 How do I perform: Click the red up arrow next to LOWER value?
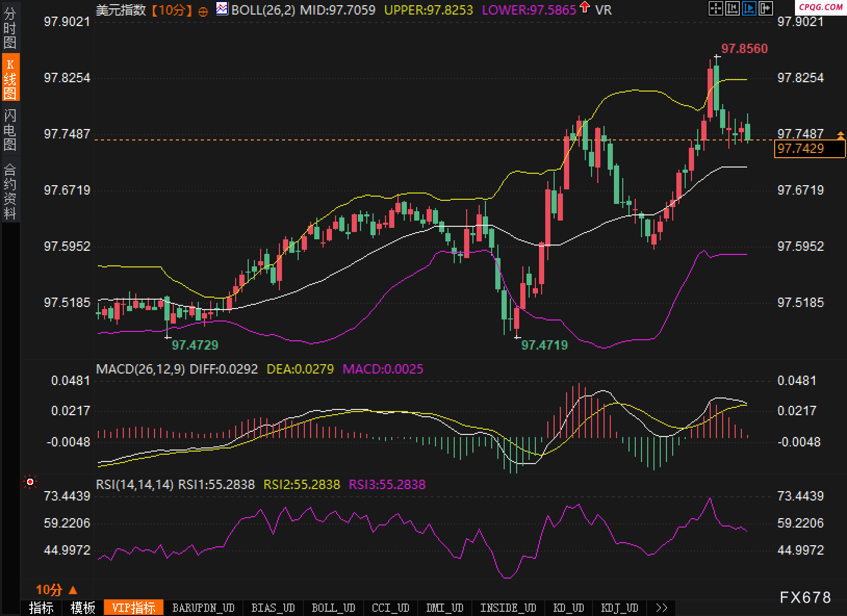pos(585,7)
